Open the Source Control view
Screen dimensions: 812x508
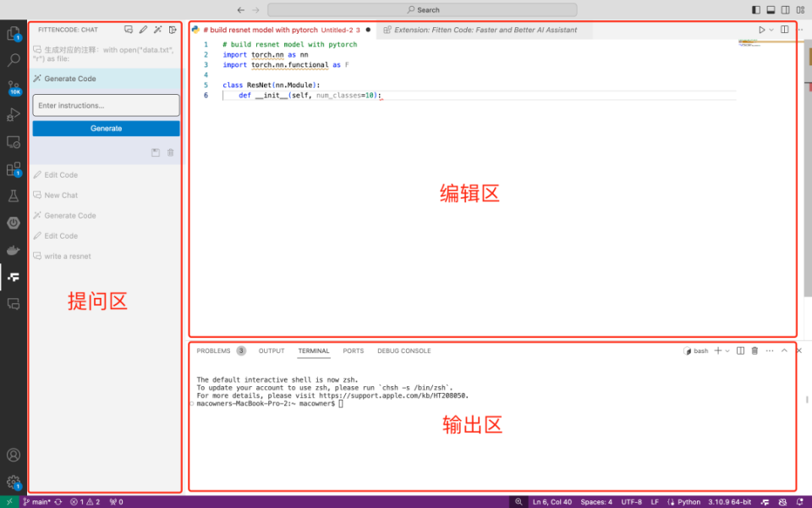pyautogui.click(x=14, y=87)
